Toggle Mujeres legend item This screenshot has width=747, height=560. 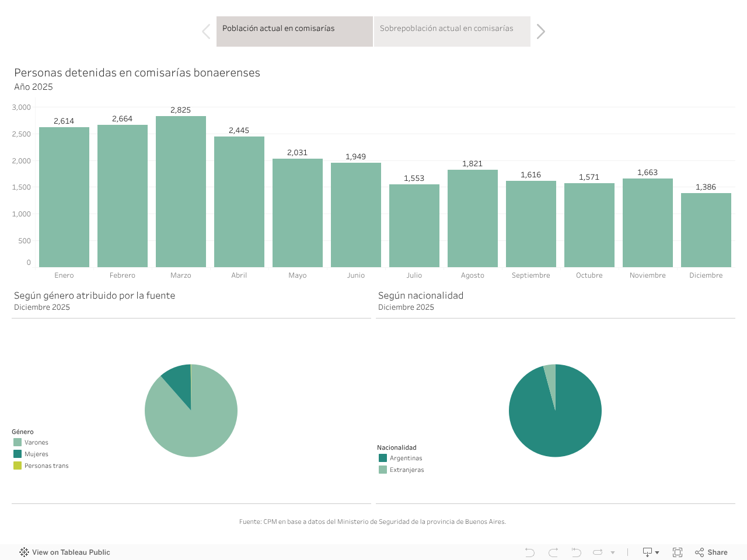click(x=36, y=454)
